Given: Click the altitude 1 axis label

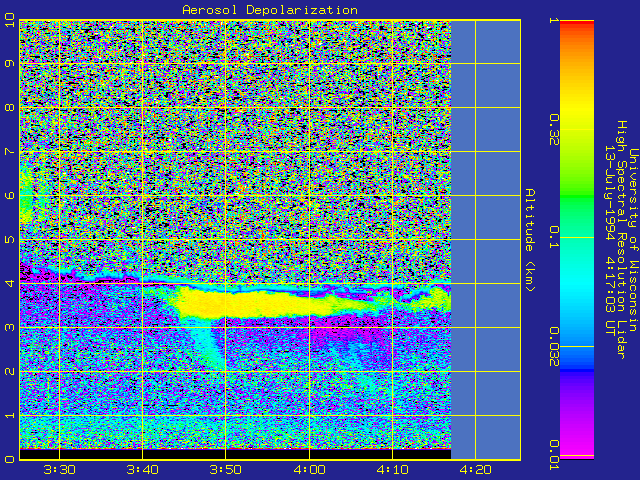Looking at the screenshot, I should coord(9,415).
